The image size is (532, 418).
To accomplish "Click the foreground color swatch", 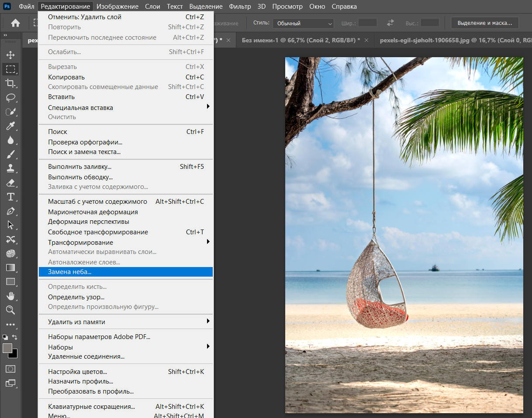I will [x=7, y=348].
